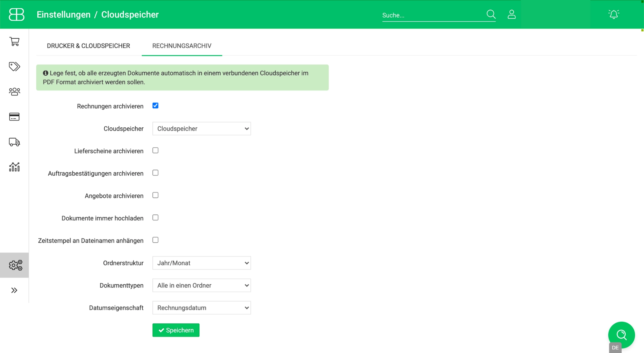
Task: Click Einstellungen in the breadcrumb header
Action: [63, 15]
